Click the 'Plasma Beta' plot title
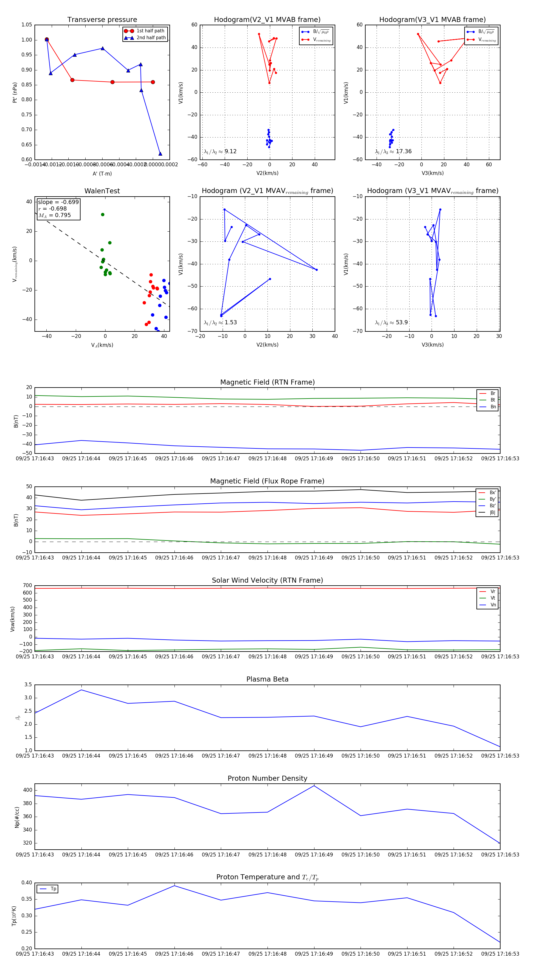The width and height of the screenshot is (535, 980). tap(267, 679)
